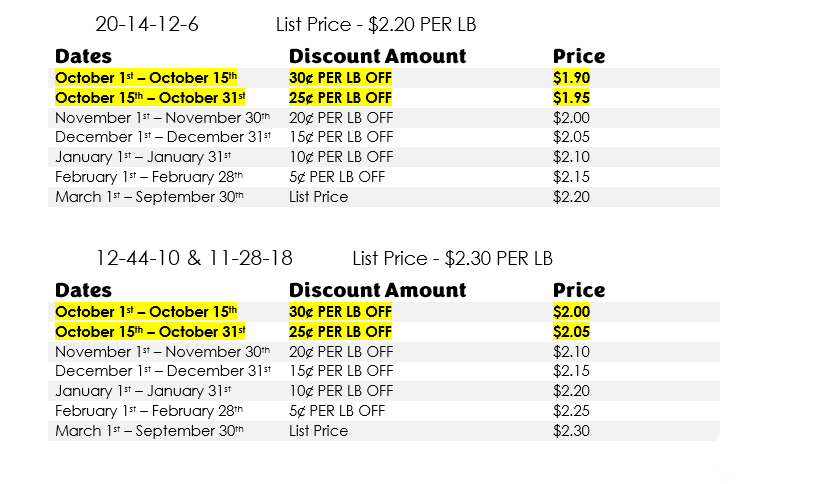Select the "List Price - $2.20 PER LB" text
The width and height of the screenshot is (813, 484).
(383, 24)
